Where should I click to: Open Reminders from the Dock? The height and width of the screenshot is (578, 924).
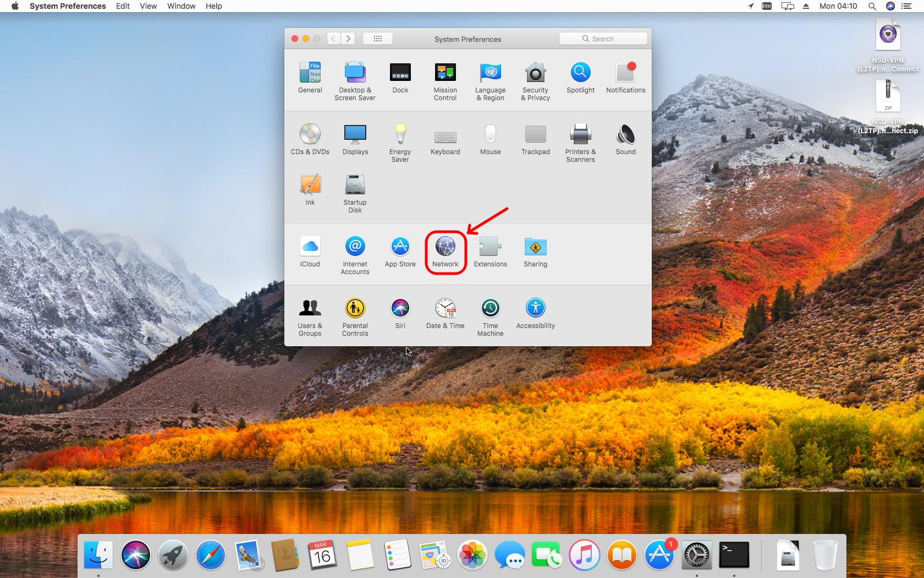397,555
